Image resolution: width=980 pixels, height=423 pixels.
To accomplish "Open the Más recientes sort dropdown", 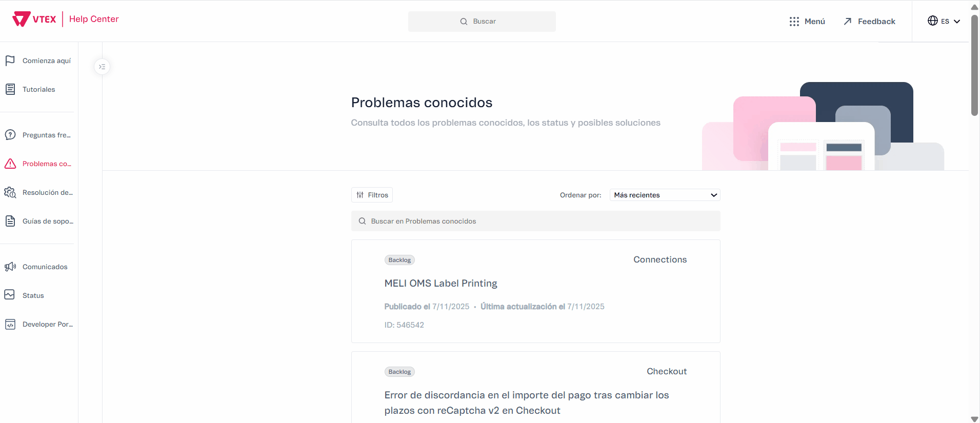I will coord(665,195).
